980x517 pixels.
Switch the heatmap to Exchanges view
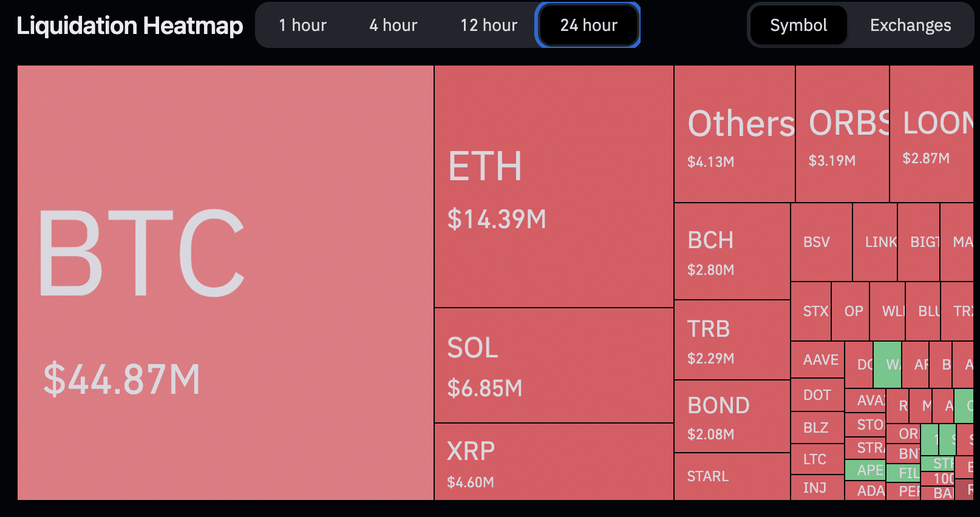click(910, 25)
